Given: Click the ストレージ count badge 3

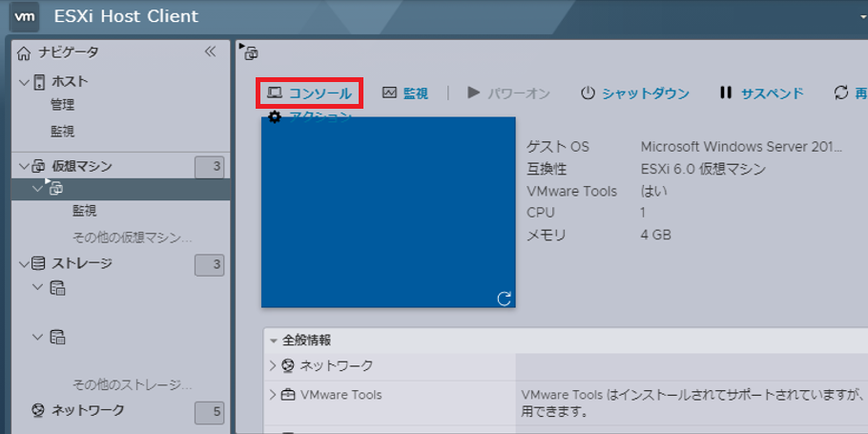Looking at the screenshot, I should pos(209,264).
